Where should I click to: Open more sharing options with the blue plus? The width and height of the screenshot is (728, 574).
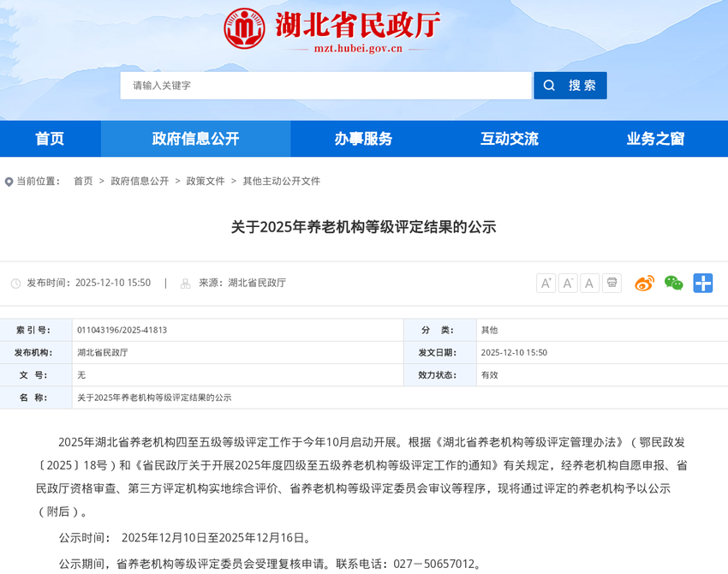click(x=703, y=282)
